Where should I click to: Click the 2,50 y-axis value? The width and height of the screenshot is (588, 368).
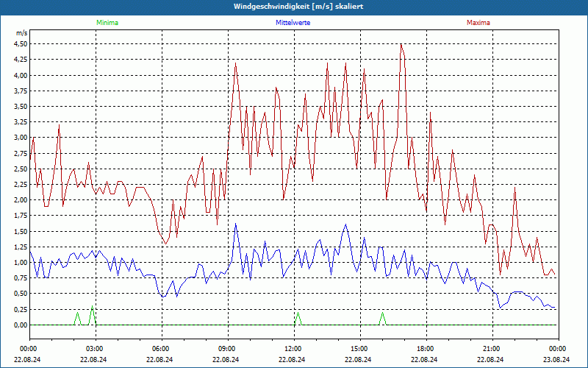tap(21, 169)
